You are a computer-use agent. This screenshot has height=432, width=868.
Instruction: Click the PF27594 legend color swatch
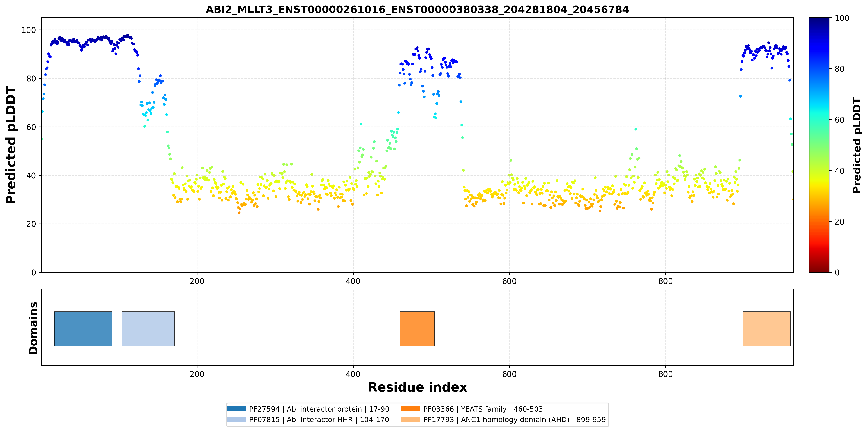click(237, 409)
